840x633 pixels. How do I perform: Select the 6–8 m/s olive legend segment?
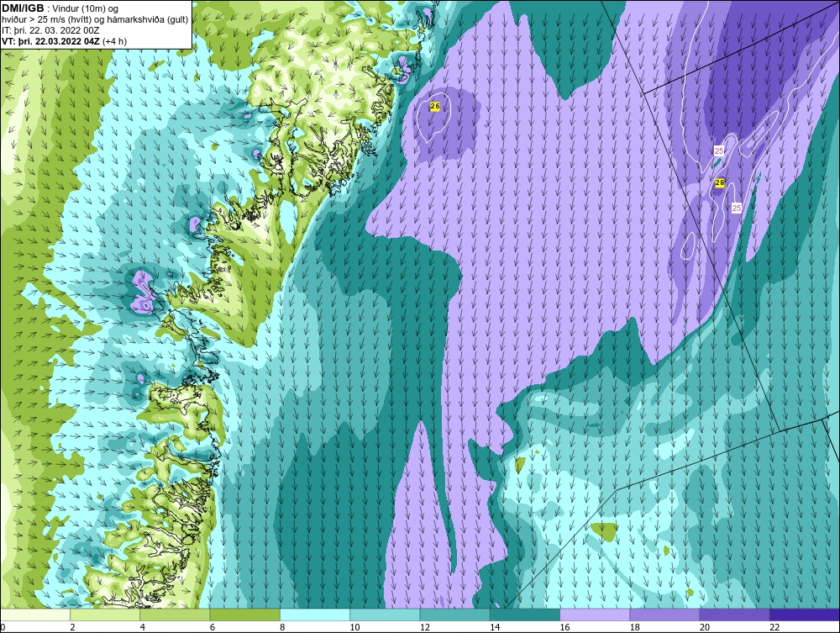pyautogui.click(x=244, y=615)
